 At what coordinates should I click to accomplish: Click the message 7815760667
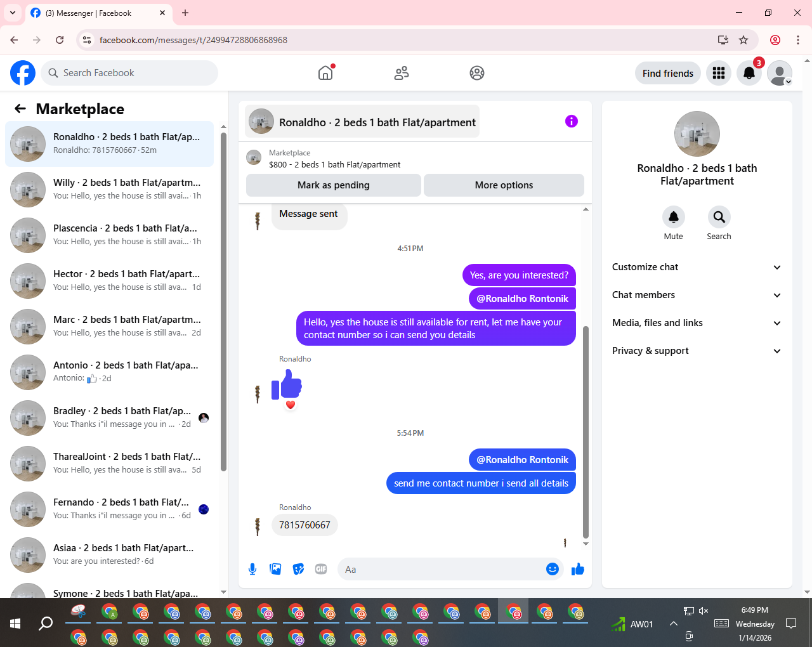coord(304,525)
